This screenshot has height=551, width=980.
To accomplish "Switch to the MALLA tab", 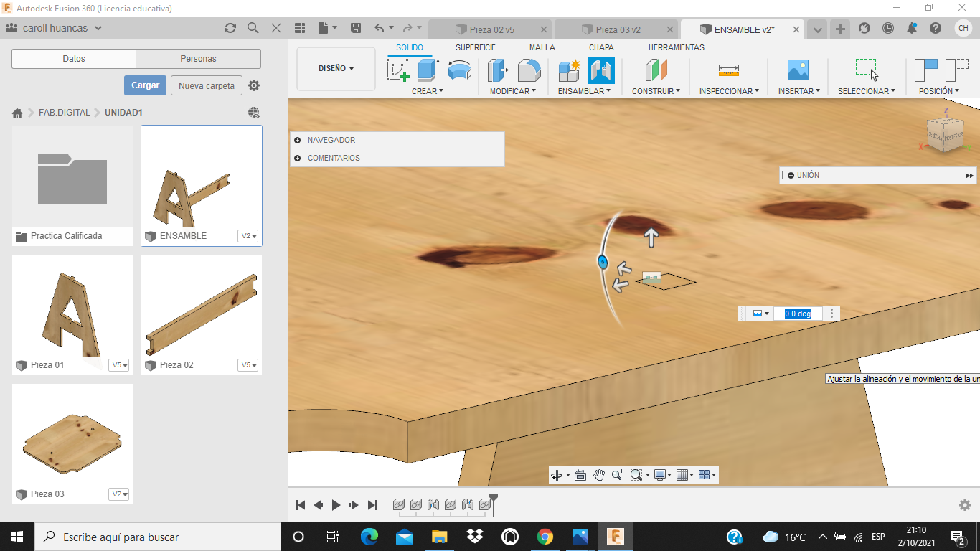I will [x=542, y=47].
